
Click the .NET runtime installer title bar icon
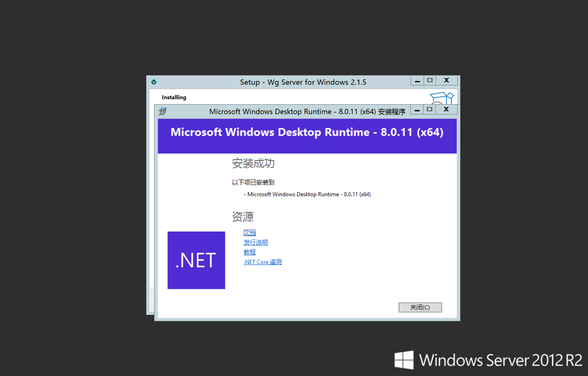pyautogui.click(x=162, y=111)
